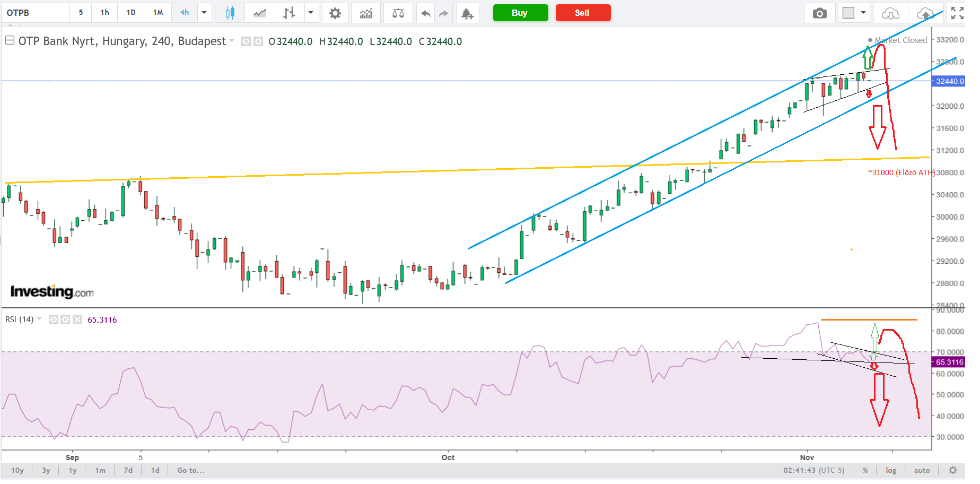Expand the time interval dropdown arrow
The width and height of the screenshot is (980, 484).
pyautogui.click(x=204, y=13)
